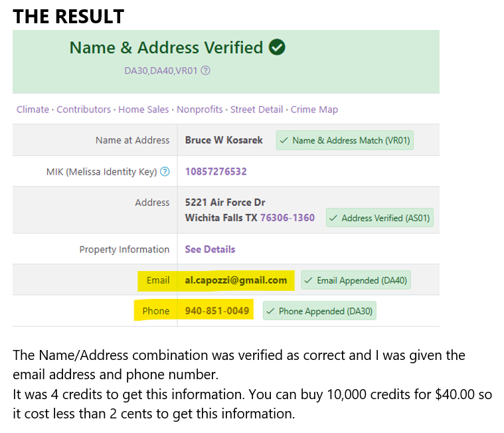Click the help icon beside DA30,DA40,VR01 codes
The width and height of the screenshot is (504, 433).
(x=206, y=70)
